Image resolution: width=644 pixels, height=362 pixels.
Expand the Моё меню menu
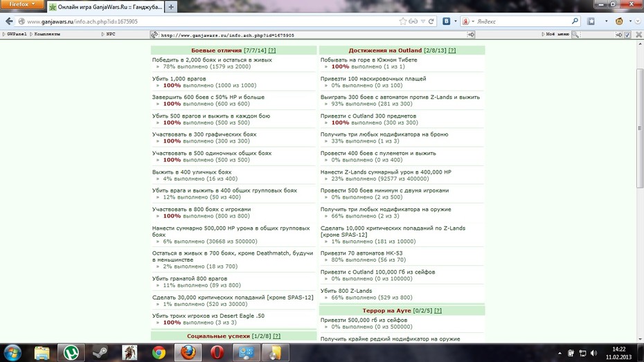tap(555, 34)
